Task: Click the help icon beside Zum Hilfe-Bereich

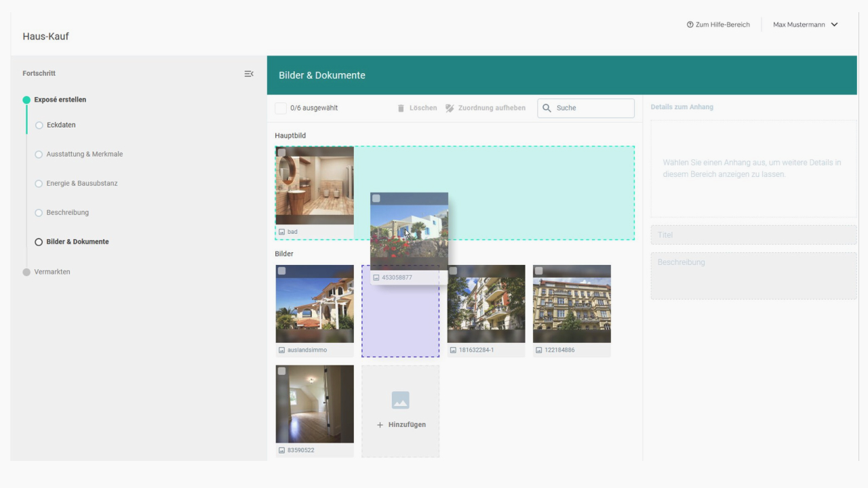Action: click(690, 25)
